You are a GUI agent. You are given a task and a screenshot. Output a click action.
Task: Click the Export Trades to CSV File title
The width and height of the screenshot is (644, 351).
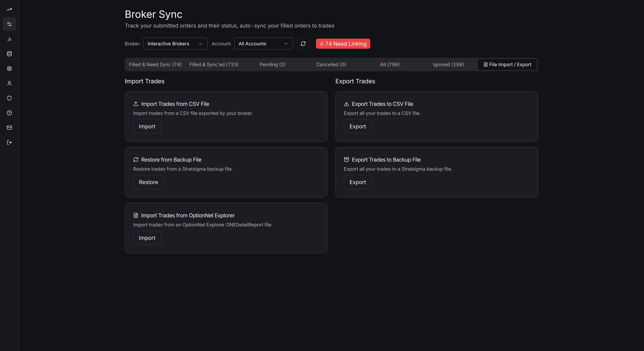click(x=382, y=104)
